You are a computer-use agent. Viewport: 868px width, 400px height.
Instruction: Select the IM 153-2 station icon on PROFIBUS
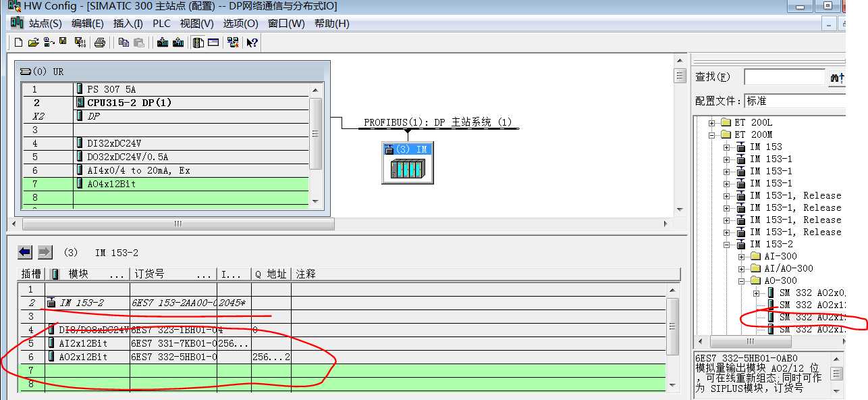(407, 162)
